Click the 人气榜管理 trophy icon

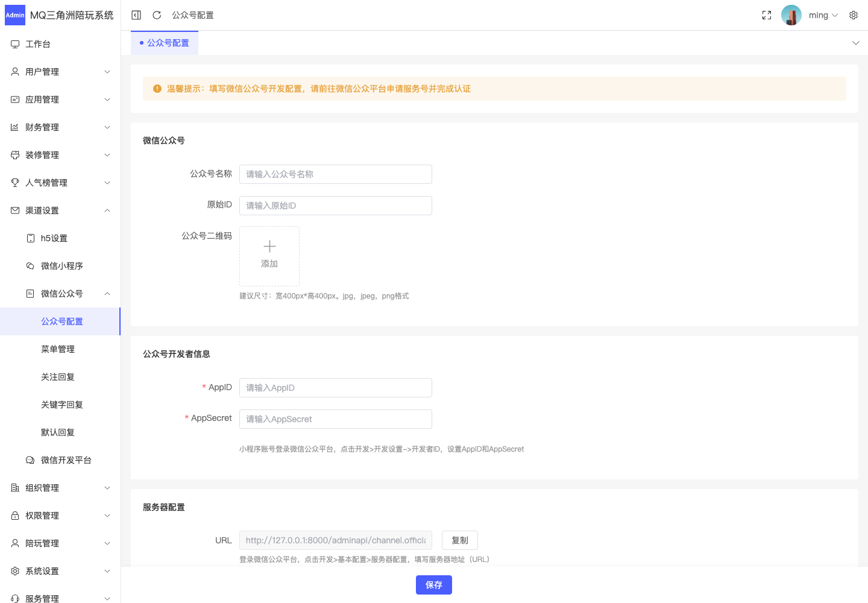click(x=15, y=183)
